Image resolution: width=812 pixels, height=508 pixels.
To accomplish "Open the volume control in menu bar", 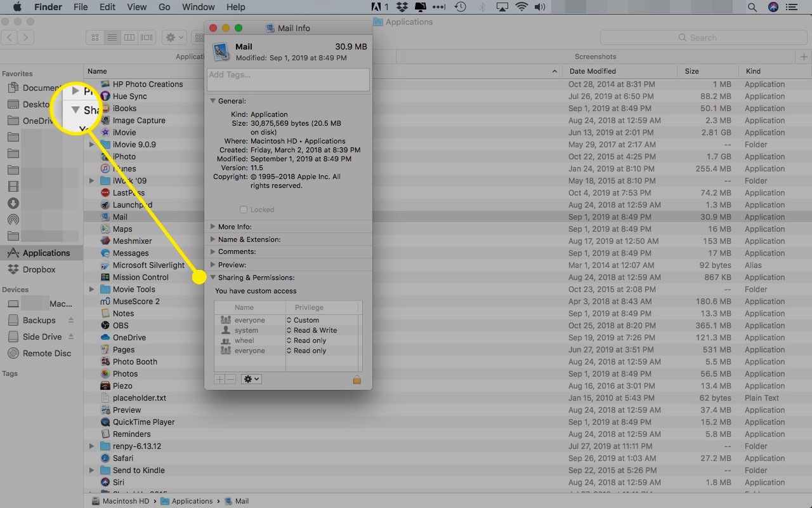I will tap(539, 7).
